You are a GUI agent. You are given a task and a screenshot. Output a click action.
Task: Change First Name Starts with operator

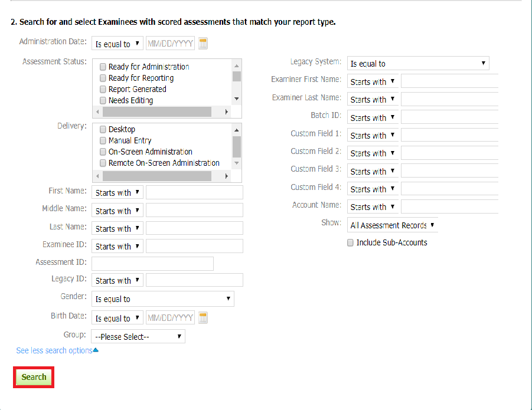(x=118, y=193)
